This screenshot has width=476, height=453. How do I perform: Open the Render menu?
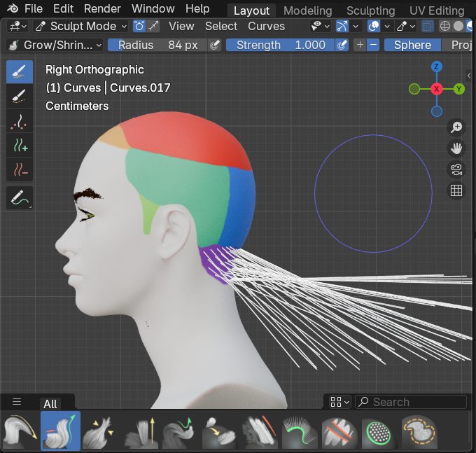coord(102,9)
